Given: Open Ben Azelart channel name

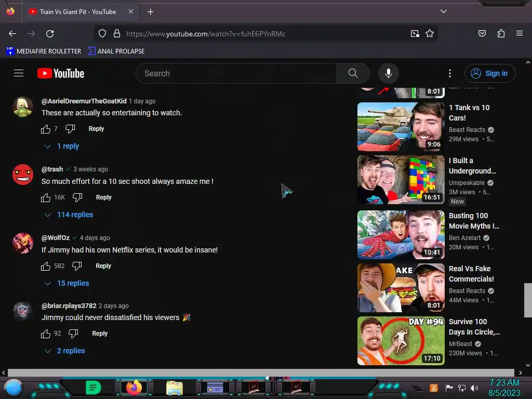Looking at the screenshot, I should (x=465, y=238).
